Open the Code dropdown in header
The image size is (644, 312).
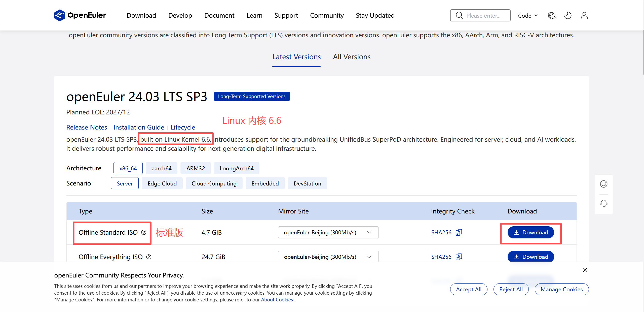[528, 16]
